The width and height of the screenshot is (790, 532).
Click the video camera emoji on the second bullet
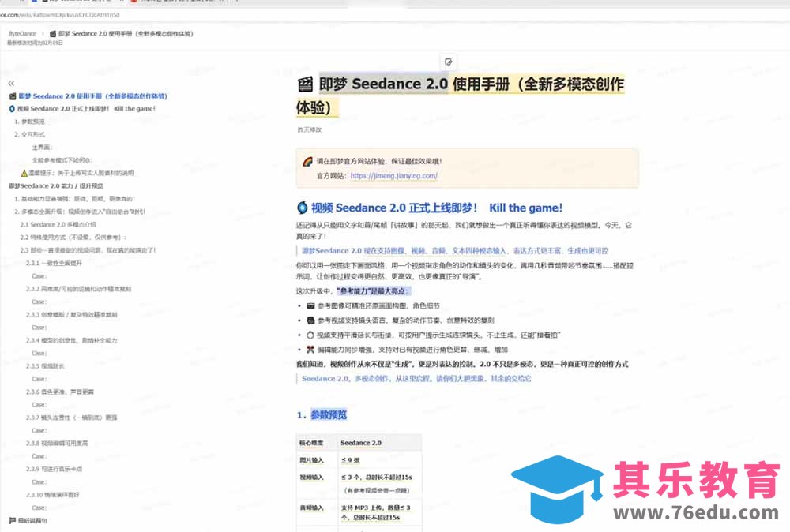point(310,320)
